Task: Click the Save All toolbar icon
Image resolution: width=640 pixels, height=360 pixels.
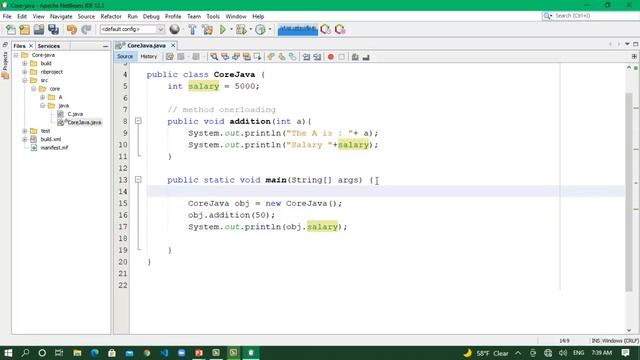Action: click(53, 29)
